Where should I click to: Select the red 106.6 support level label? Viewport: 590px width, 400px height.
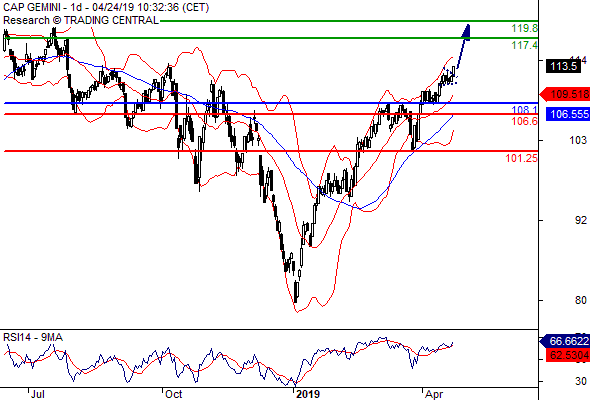[x=525, y=121]
